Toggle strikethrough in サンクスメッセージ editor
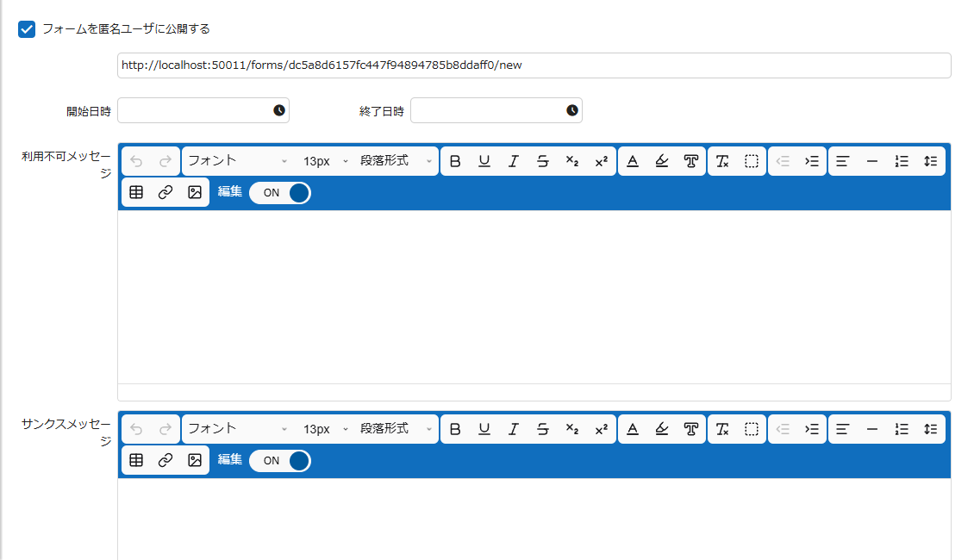This screenshot has height=560, width=974. pos(542,429)
